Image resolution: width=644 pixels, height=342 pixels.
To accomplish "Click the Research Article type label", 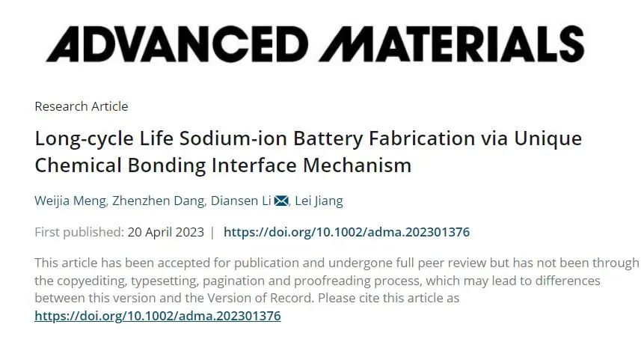I will coord(82,106).
